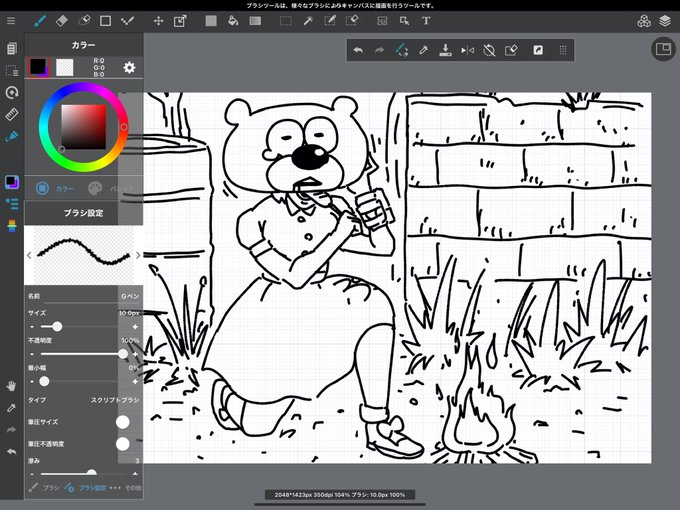Select the Brush tool
Screen dimensions: 680x510
40,21
